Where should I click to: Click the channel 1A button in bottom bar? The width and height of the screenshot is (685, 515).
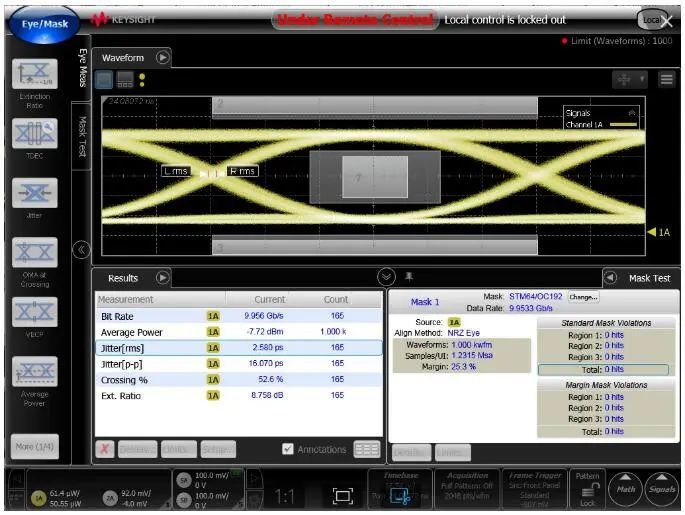click(x=38, y=498)
